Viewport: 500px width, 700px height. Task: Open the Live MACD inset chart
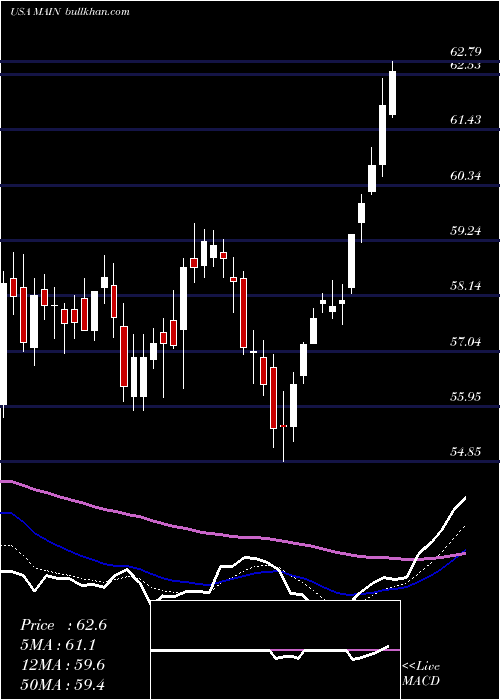[x=275, y=650]
